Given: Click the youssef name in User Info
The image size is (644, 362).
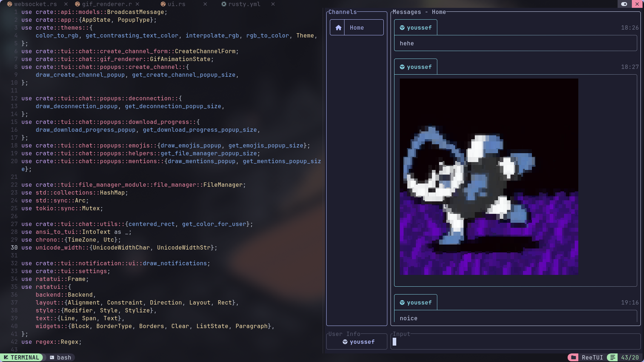Looking at the screenshot, I should tap(362, 342).
